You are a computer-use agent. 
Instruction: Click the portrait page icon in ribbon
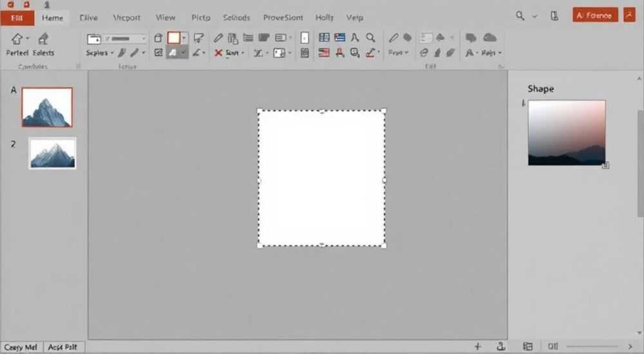[x=305, y=38]
